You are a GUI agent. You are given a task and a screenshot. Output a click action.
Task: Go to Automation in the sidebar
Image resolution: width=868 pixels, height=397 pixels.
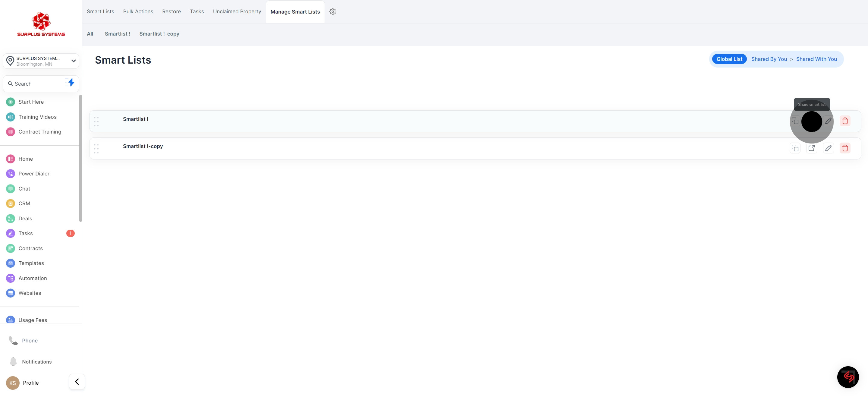tap(33, 278)
